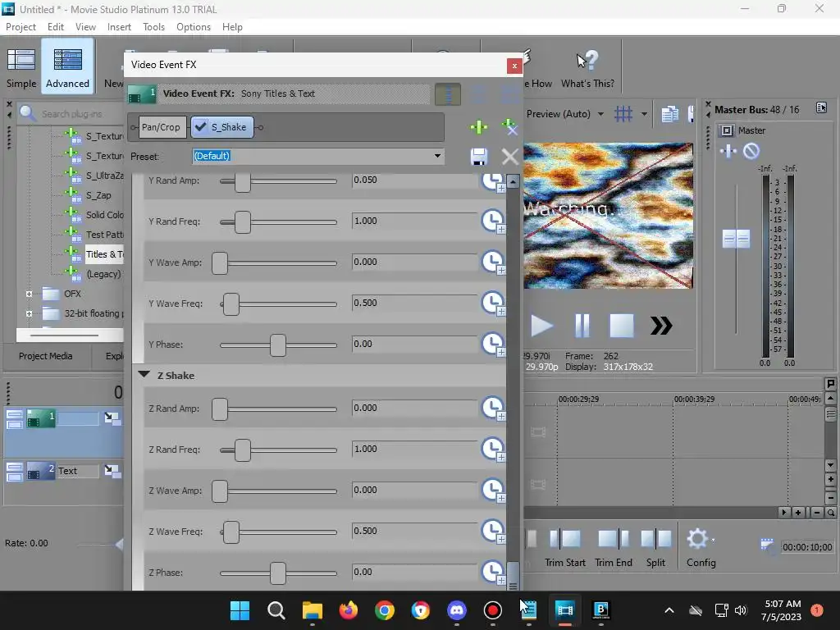
Task: Stop the preview playback
Action: coord(622,326)
